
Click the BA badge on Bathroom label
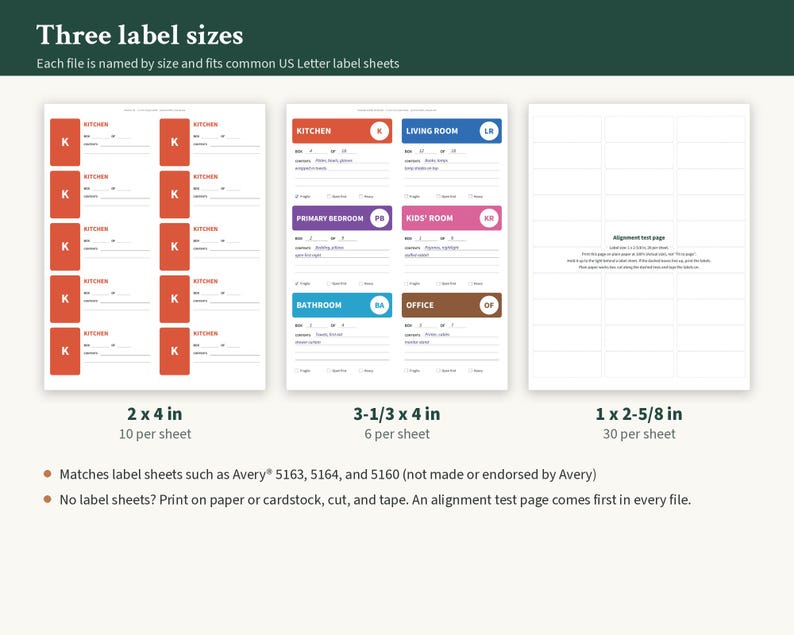(x=379, y=305)
